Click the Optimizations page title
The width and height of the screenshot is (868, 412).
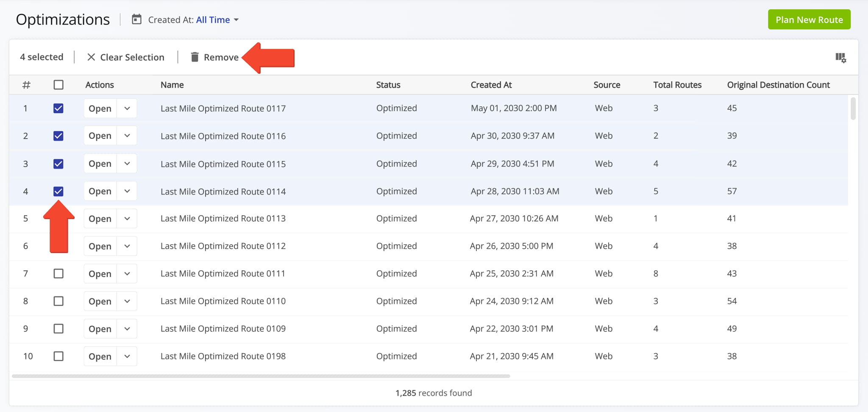coord(63,19)
